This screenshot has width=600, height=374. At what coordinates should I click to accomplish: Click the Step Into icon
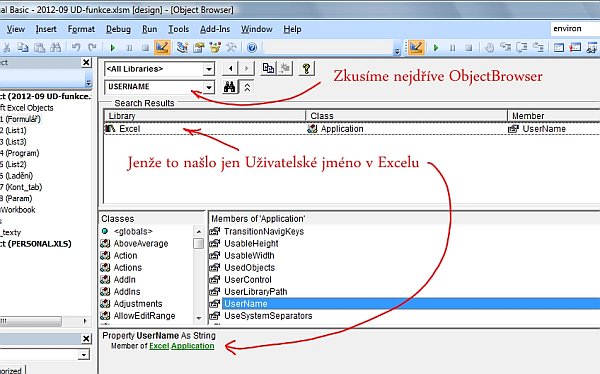[505, 47]
